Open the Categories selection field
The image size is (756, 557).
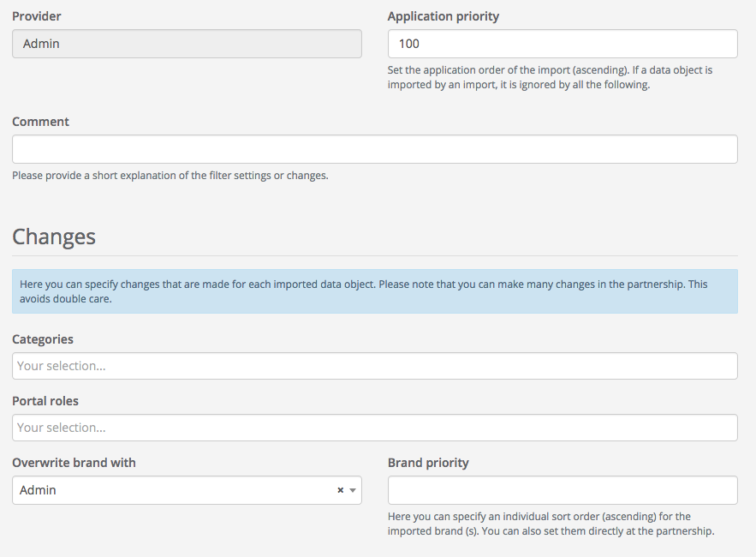[374, 366]
